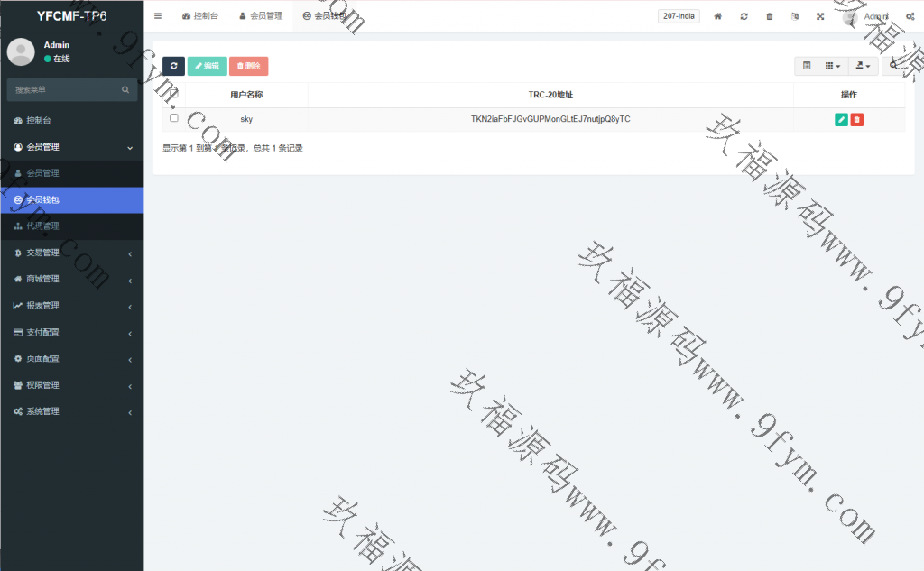Expand the 交易管理 sidebar menu

coord(72,253)
